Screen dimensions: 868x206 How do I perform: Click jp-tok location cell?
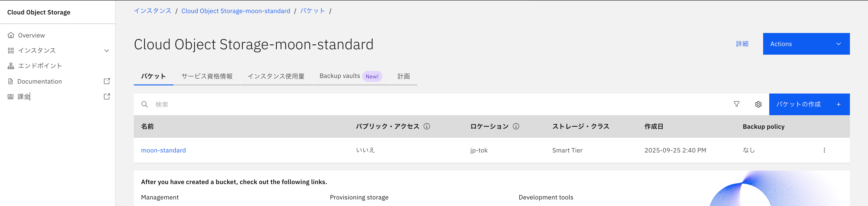pos(479,150)
